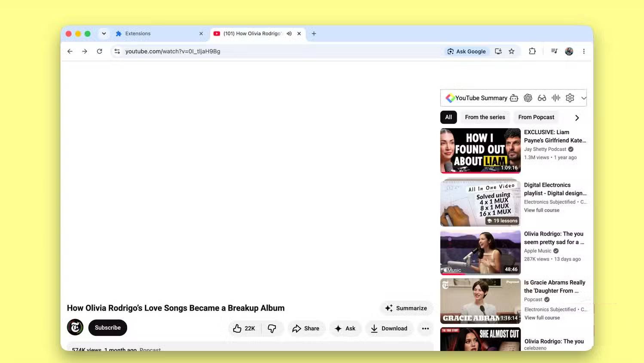
Task: Open the Apple Music Olivia Rodrigo thumbnail
Action: pyautogui.click(x=480, y=252)
